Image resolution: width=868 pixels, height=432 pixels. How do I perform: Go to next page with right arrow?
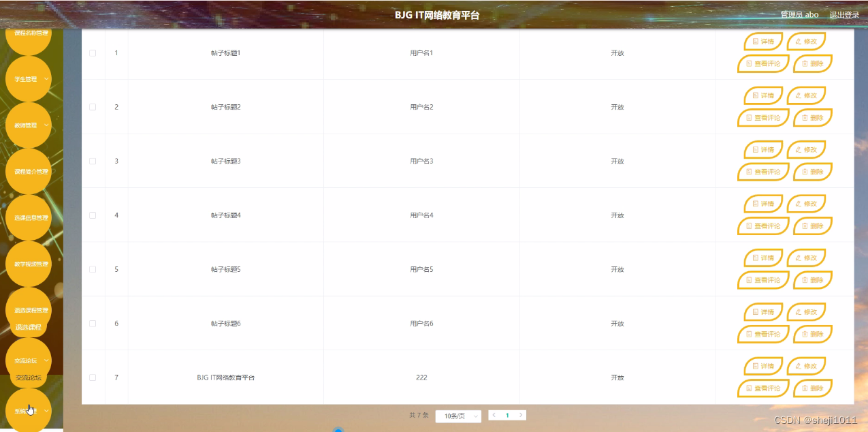point(521,414)
